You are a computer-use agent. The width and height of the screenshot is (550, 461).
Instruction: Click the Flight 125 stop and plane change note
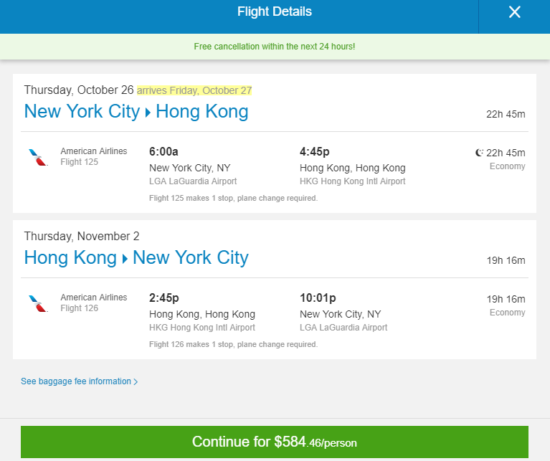[233, 198]
